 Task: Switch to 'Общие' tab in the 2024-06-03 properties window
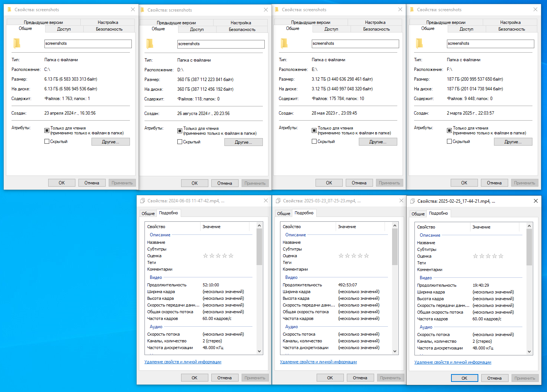(148, 214)
